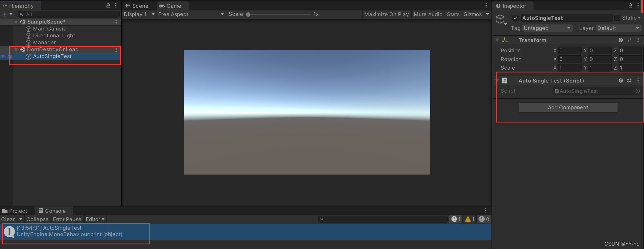
Task: Open the Default layer dropdown
Action: coord(618,28)
